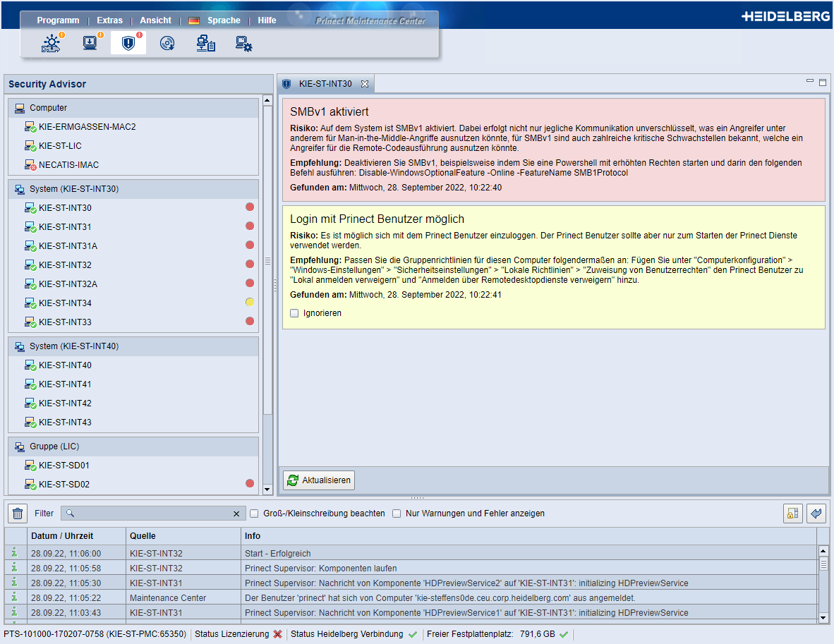
Task: Collapse the System (KIE-ST-INT30) group
Action: coord(133,189)
